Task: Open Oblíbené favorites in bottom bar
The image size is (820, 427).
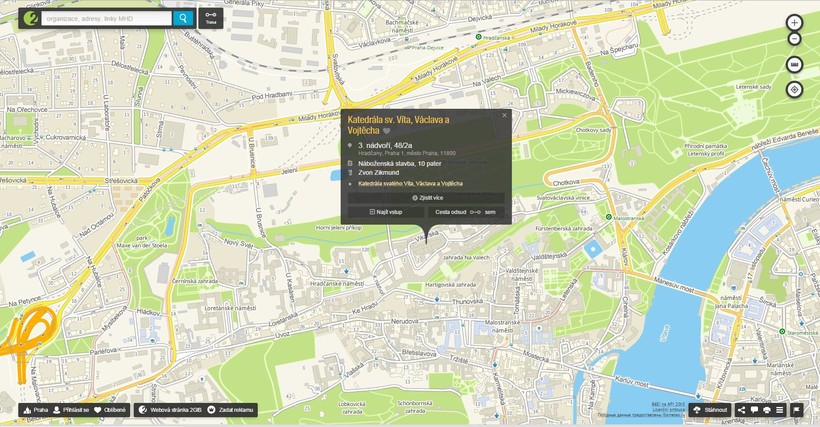Action: [x=110, y=410]
